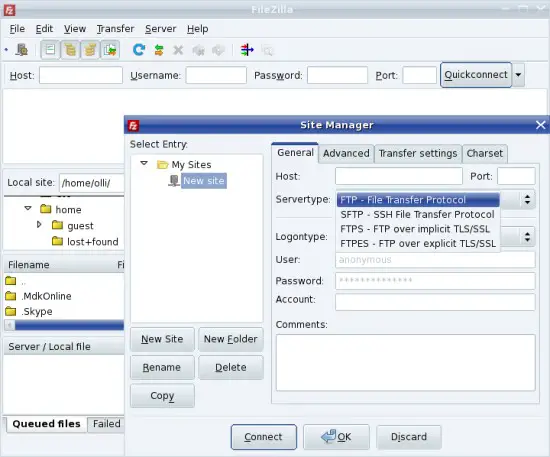Switch to the Charset tab

[484, 154]
